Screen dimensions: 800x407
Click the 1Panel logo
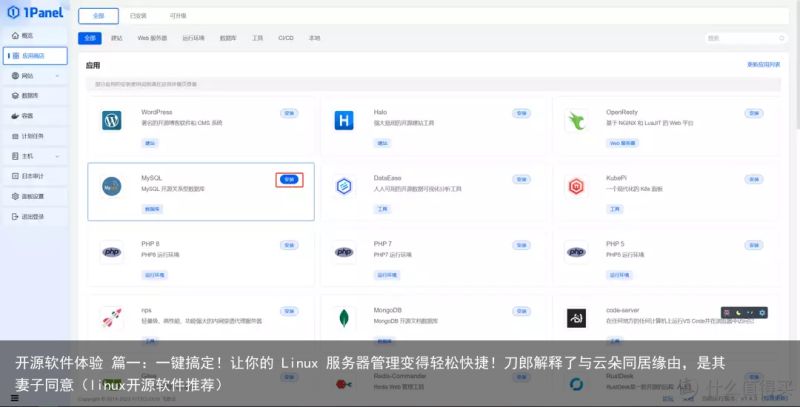(x=36, y=12)
